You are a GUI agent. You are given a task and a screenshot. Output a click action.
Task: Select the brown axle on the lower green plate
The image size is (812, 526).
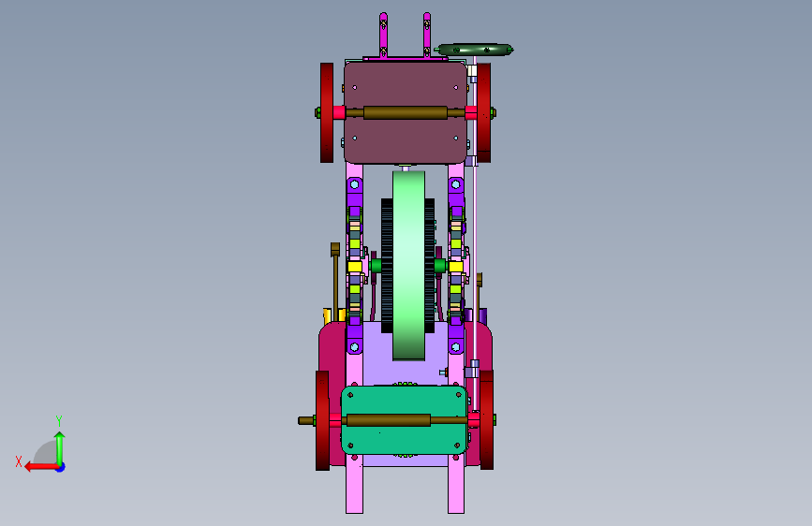(389, 420)
